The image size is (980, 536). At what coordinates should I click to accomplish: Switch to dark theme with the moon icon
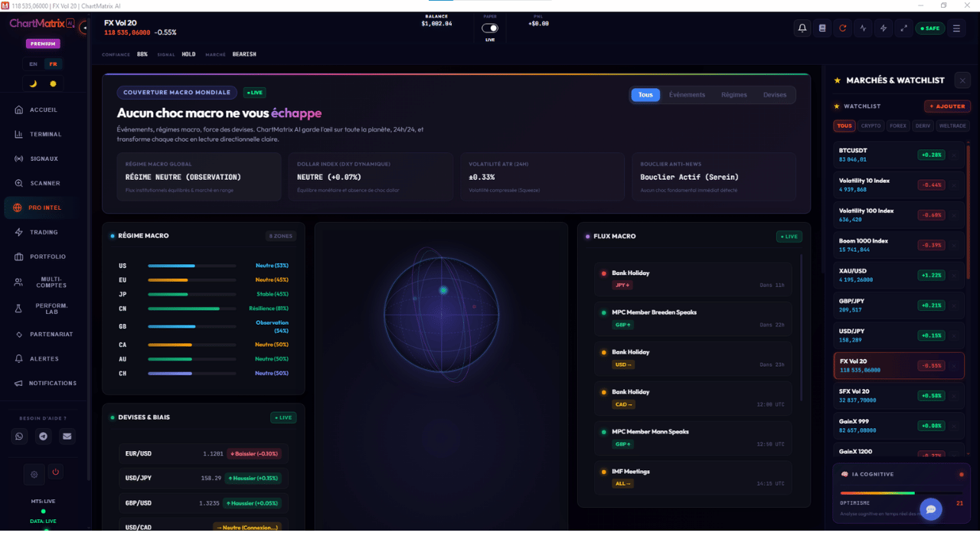[x=33, y=83]
